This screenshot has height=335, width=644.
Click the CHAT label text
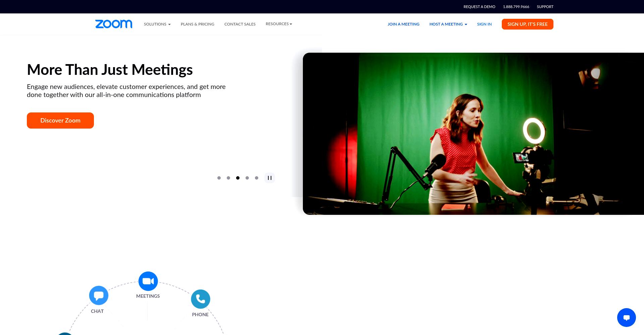coord(97,311)
